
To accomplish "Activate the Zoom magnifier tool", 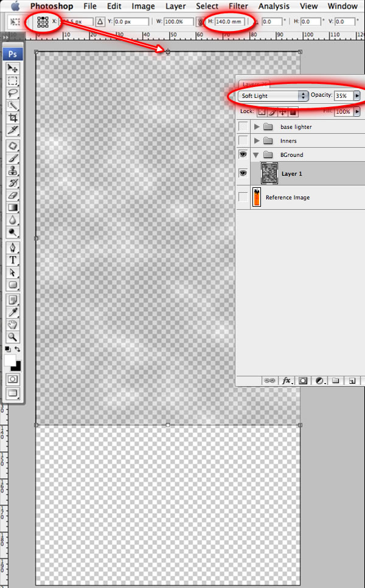I will 12,337.
